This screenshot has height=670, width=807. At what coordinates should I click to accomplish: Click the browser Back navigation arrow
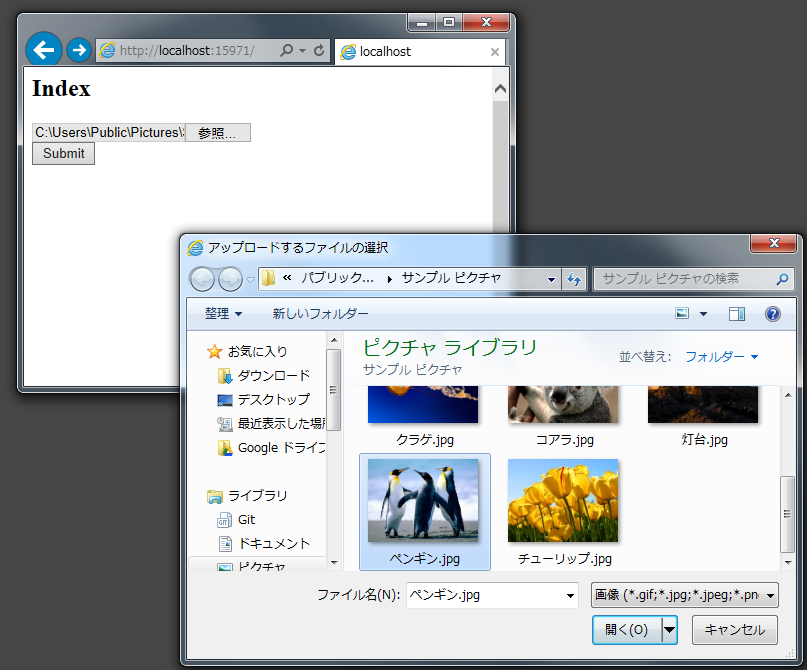point(43,50)
